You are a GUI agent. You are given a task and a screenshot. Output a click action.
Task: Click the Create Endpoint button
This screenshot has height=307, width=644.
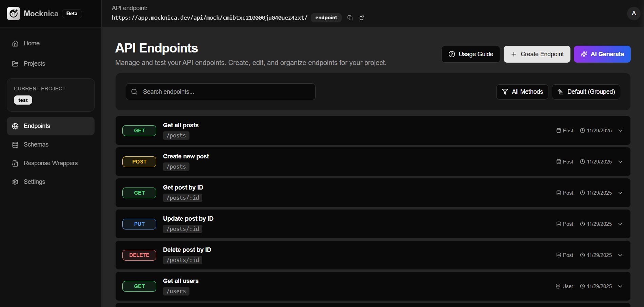(537, 54)
